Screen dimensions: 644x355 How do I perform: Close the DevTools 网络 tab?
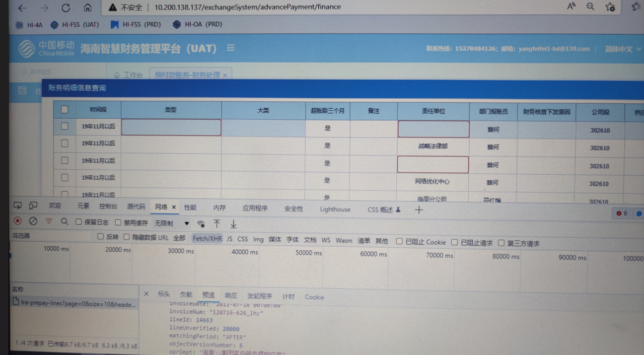[x=174, y=207]
